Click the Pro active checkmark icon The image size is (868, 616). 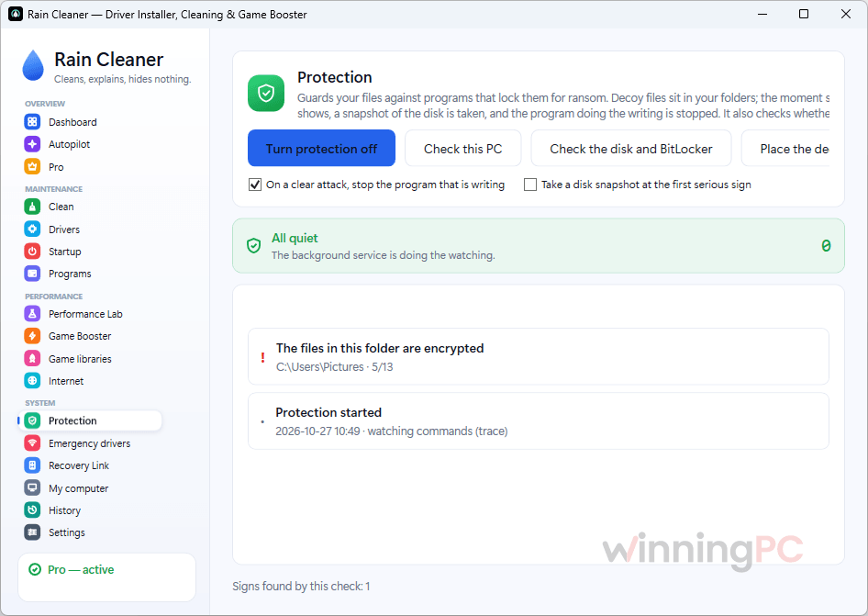pos(35,569)
